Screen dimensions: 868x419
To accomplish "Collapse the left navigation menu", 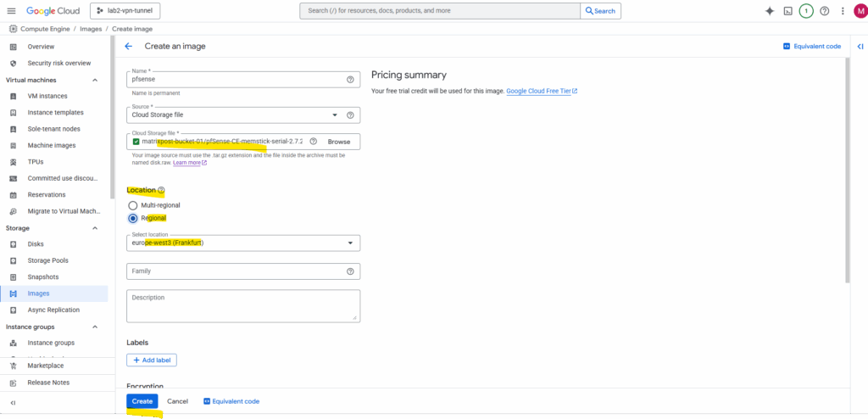I will click(x=13, y=402).
